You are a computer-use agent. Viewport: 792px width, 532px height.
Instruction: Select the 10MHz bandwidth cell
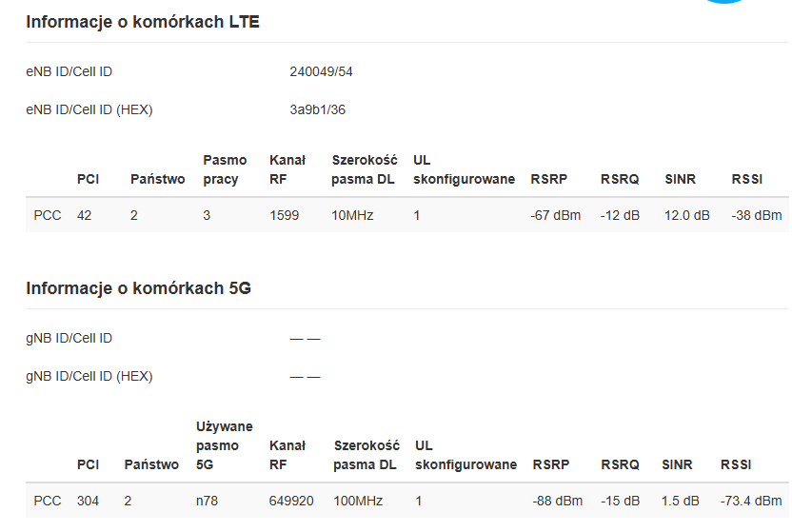(x=352, y=215)
